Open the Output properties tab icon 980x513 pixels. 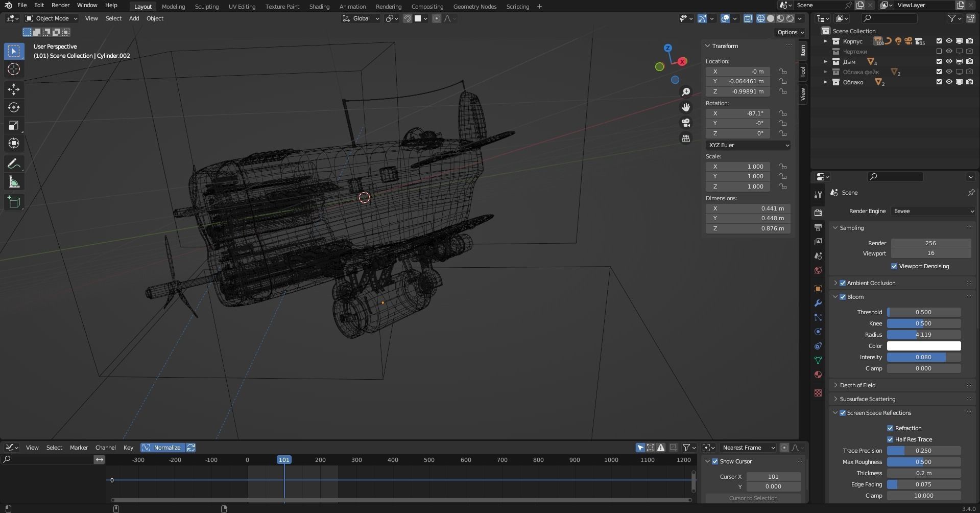[818, 227]
